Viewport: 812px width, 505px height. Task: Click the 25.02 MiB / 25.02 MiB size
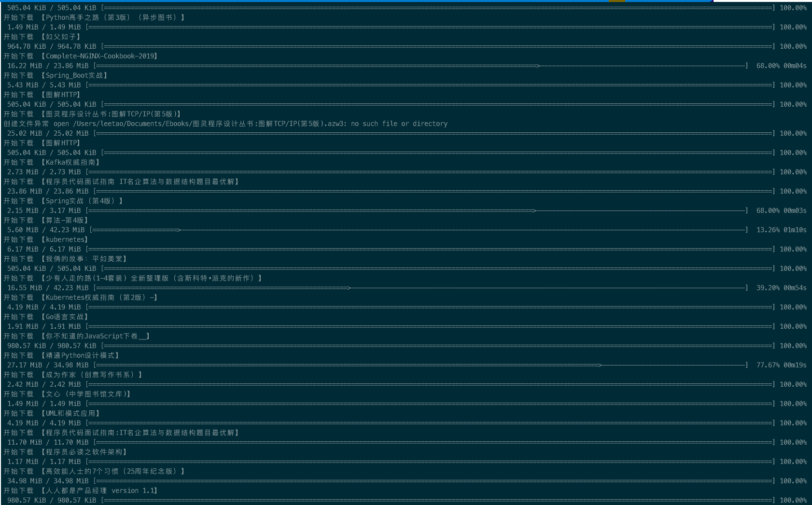coord(48,133)
